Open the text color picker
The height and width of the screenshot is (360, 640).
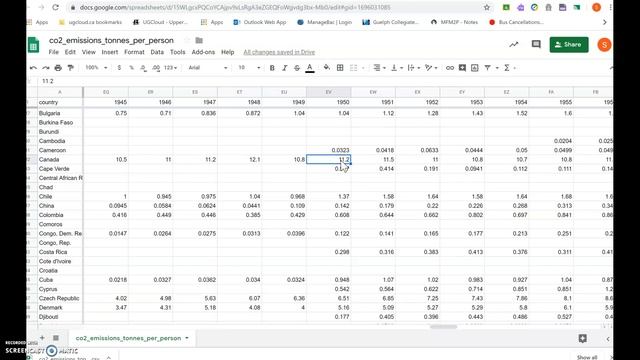310,68
